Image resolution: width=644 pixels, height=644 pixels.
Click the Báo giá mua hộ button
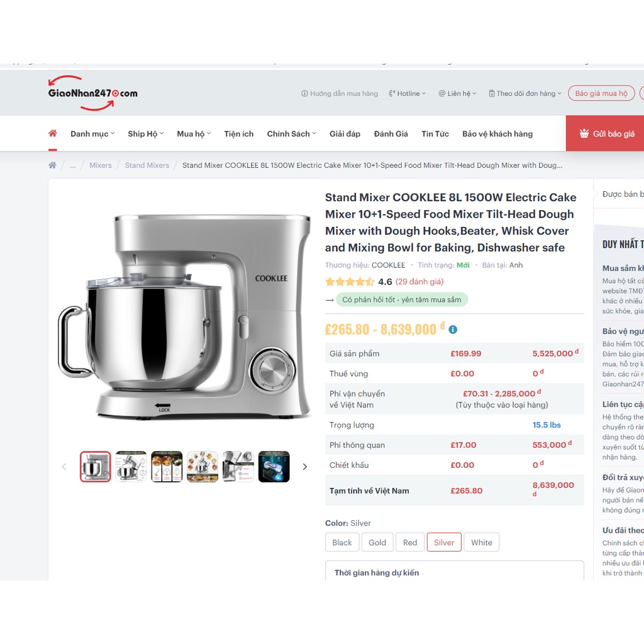pos(601,93)
